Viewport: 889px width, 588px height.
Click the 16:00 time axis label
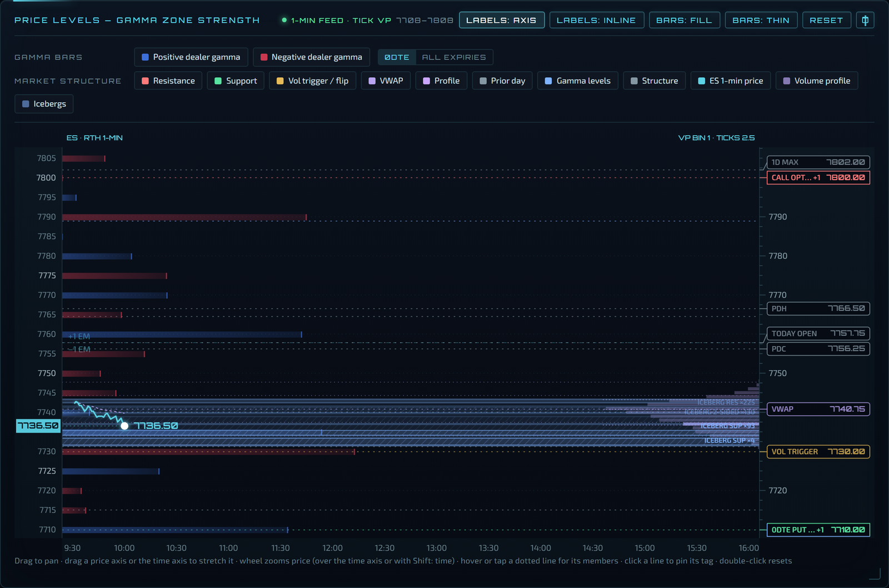tap(748, 548)
